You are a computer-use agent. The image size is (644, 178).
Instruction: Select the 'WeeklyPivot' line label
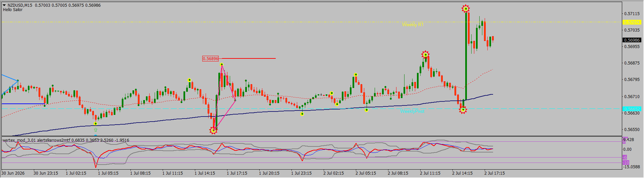pos(412,111)
